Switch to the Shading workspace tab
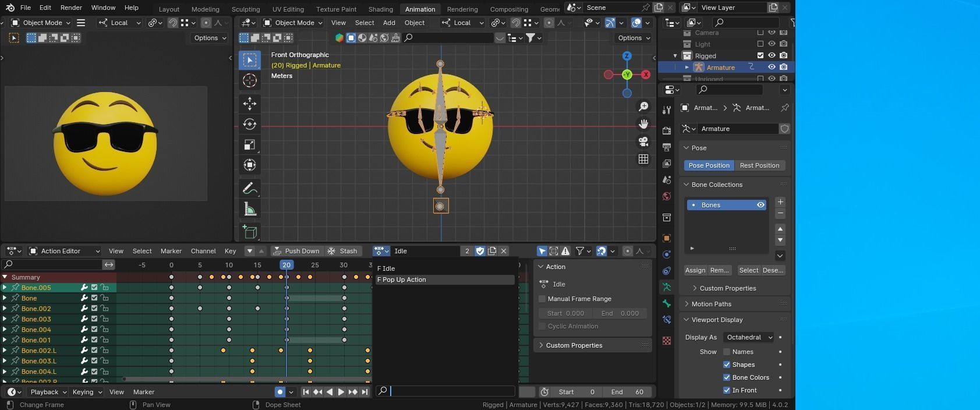Screen dimensions: 980x410 click(380, 9)
